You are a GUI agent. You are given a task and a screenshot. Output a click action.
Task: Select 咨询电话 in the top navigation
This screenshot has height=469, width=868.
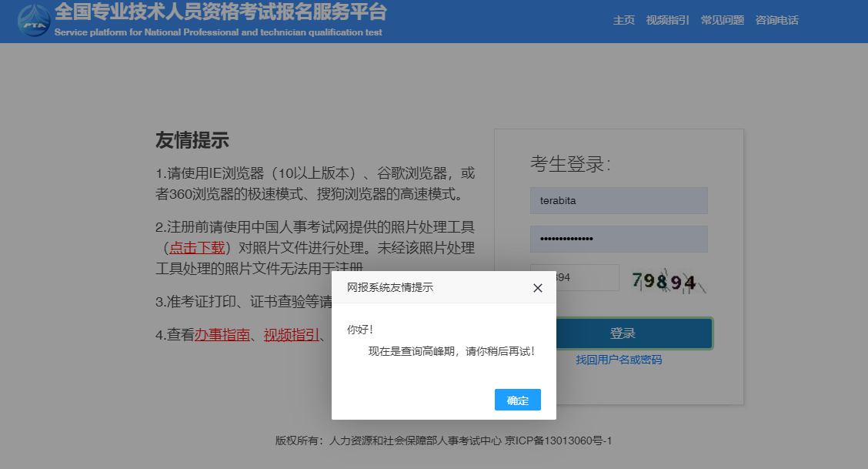click(x=776, y=20)
